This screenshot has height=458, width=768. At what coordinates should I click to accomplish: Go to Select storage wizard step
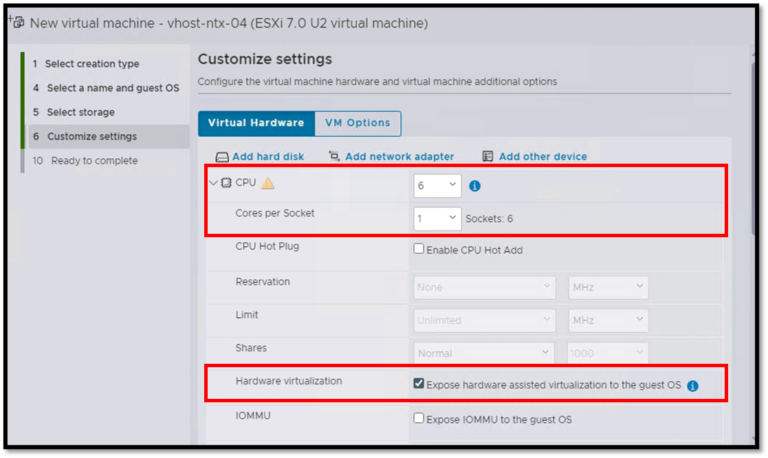click(x=80, y=112)
